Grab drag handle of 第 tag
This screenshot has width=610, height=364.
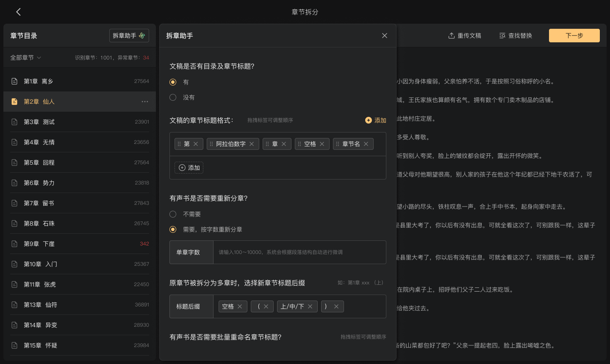pos(179,144)
